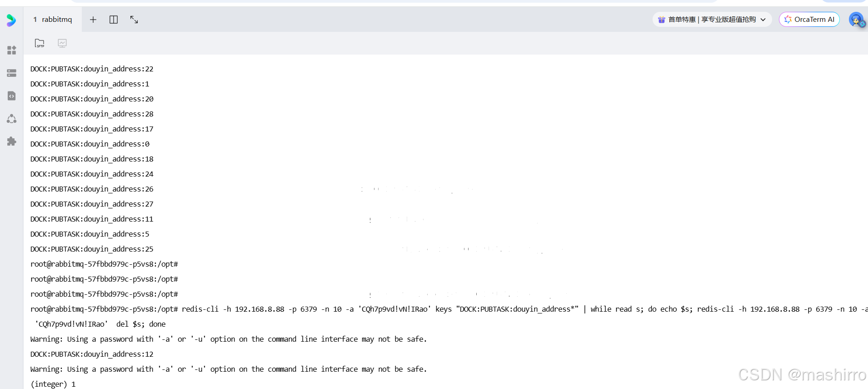Click the line DOCK:PUBTASK:douyin_address:20
Screen dimensions: 868x389
[x=92, y=99]
